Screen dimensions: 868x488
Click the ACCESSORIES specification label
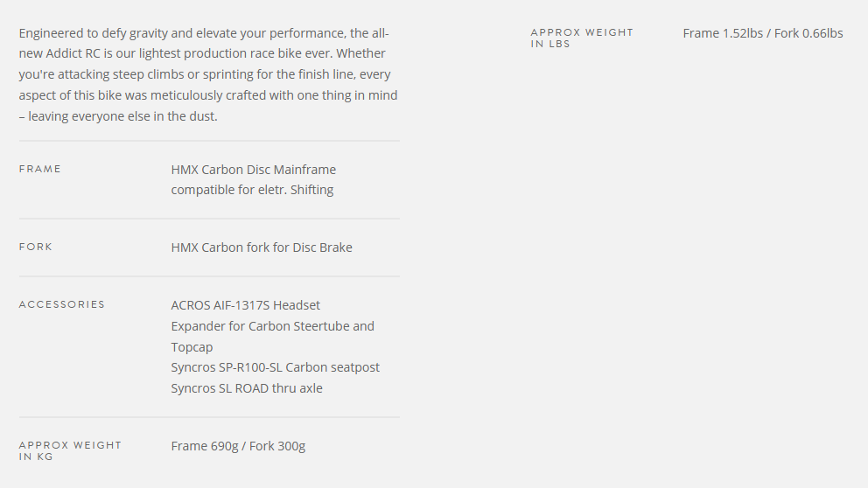click(x=62, y=304)
